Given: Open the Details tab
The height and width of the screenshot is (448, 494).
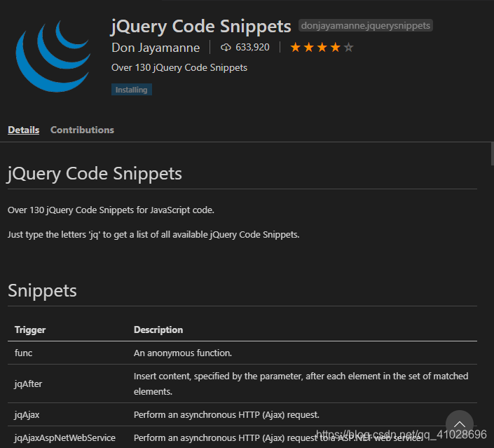Looking at the screenshot, I should tap(24, 130).
